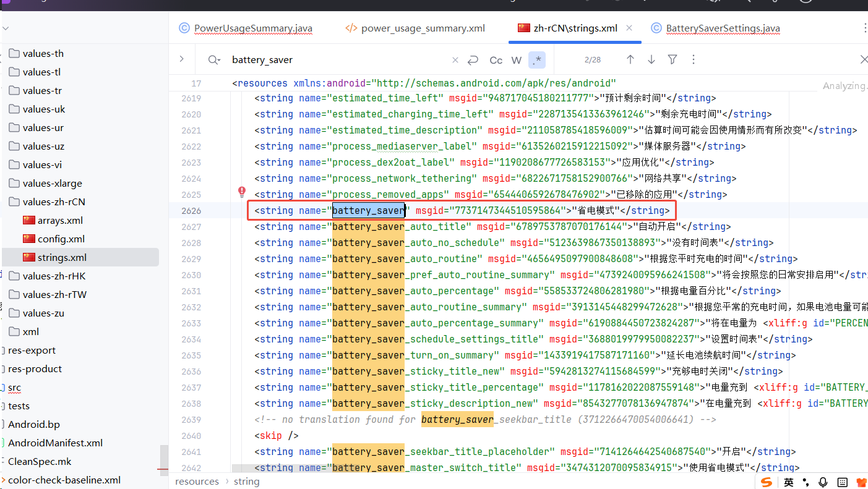Open arrays.xml under values-zh-rCN
Screen dimensions: 868x489
tap(53, 221)
